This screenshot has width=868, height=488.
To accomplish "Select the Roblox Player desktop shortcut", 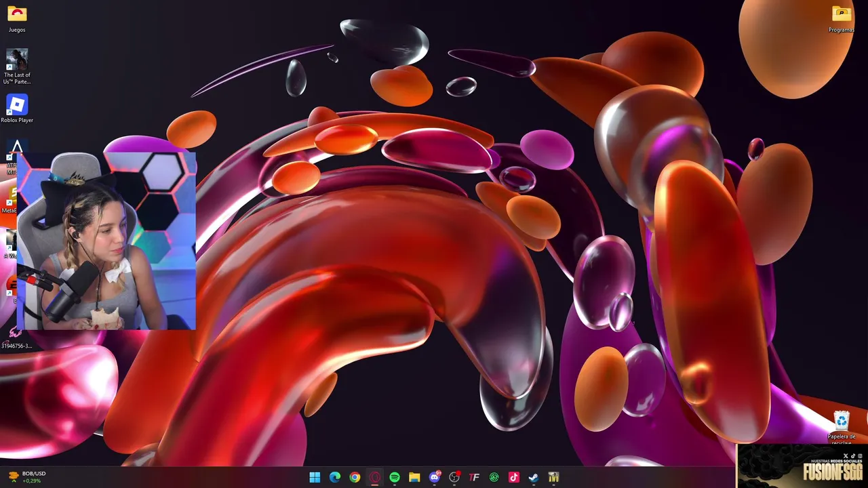I will point(17,108).
